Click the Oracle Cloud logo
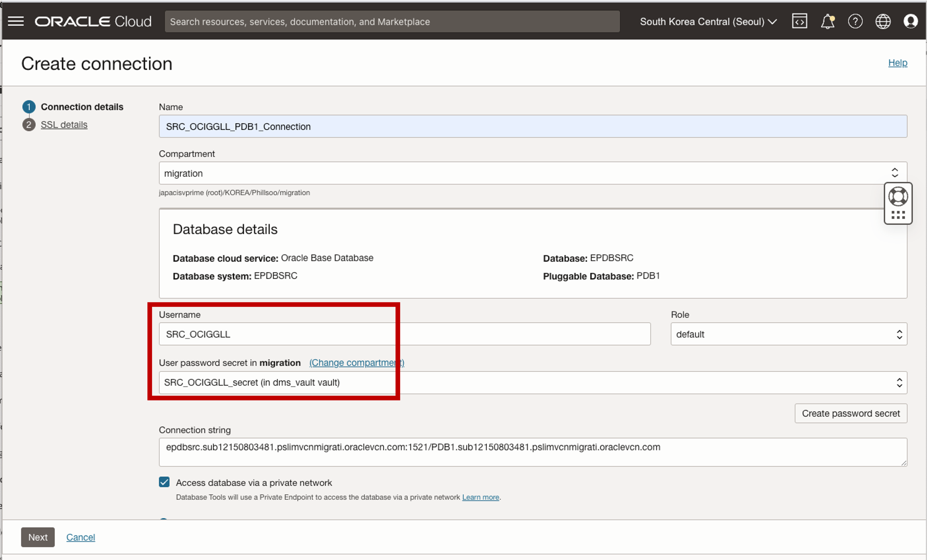The image size is (928, 560). coord(93,21)
